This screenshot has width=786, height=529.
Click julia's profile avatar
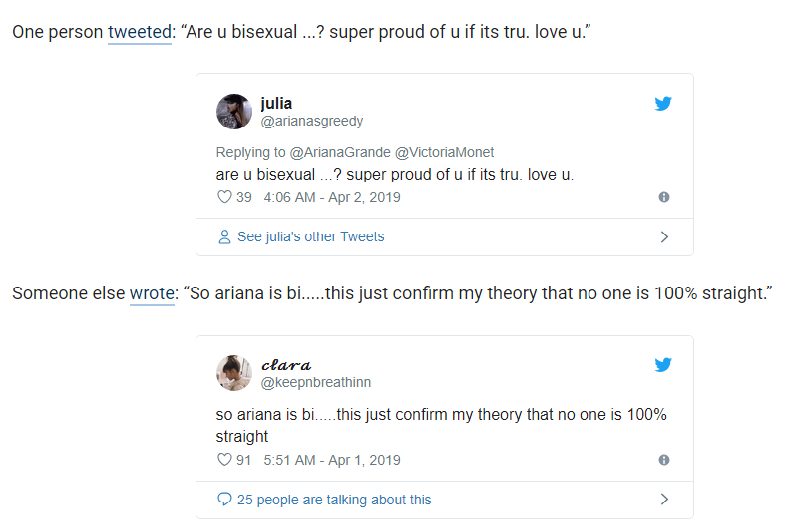234,111
